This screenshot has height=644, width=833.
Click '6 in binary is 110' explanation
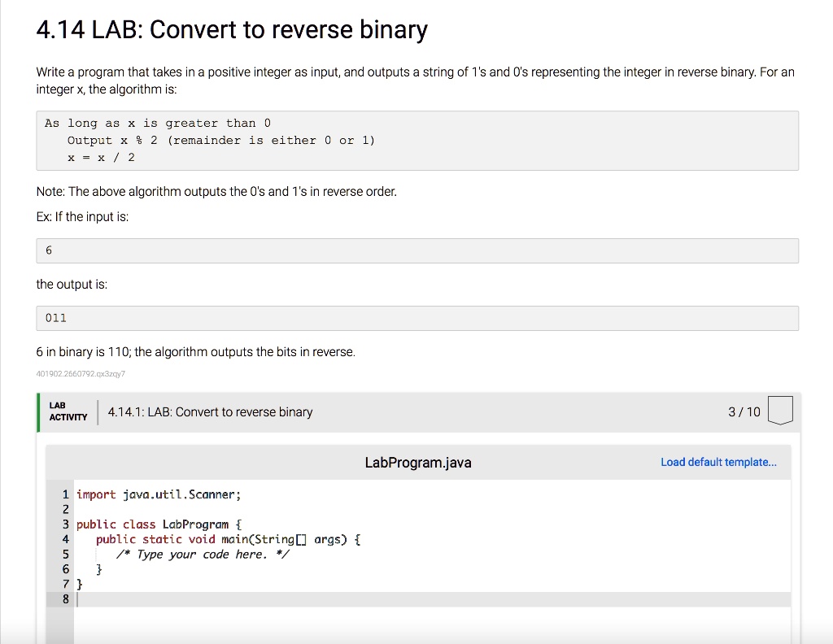coord(195,351)
